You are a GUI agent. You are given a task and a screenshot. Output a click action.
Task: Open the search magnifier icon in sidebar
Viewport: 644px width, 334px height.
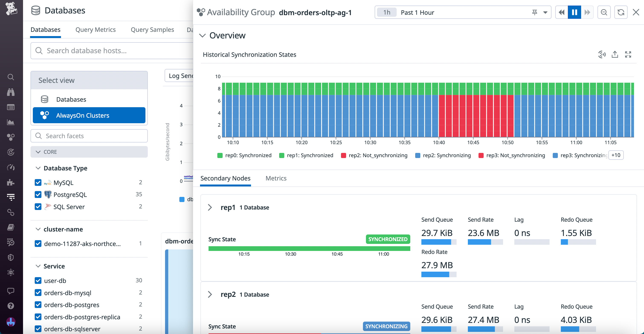[x=11, y=77]
